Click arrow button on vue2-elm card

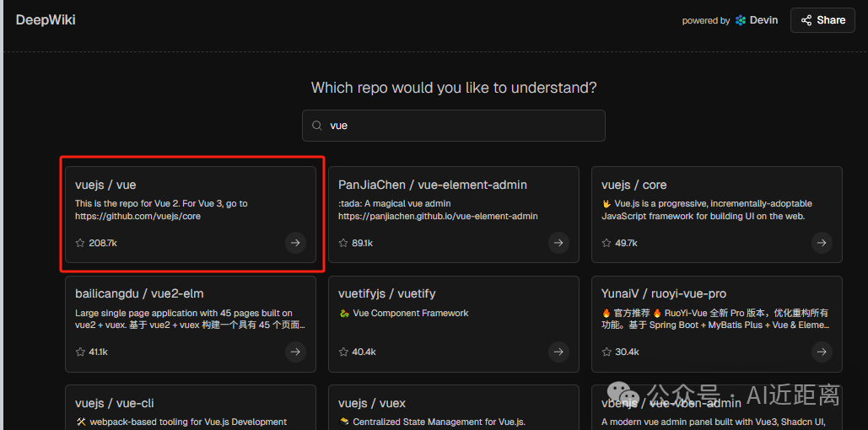[x=295, y=352]
